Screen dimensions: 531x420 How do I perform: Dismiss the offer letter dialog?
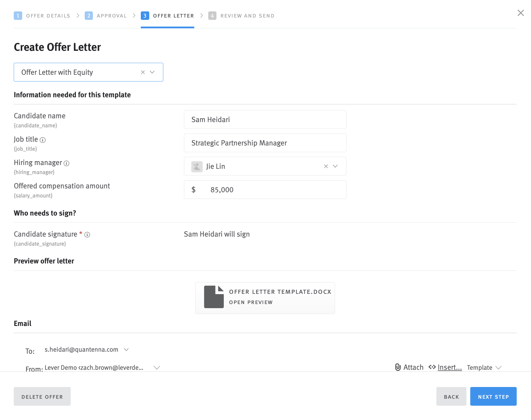[x=521, y=13]
